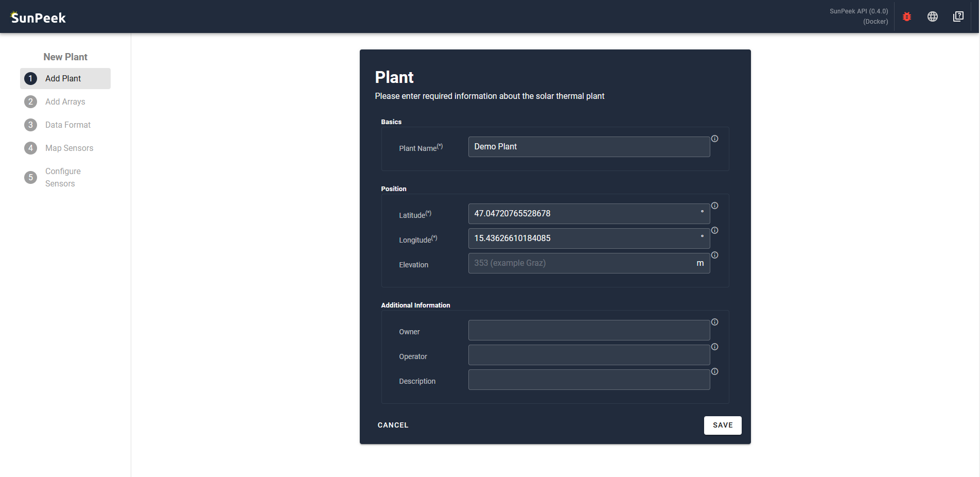Screen dimensions: 980x477
Task: Show info icon next to Operator
Action: [x=714, y=347]
